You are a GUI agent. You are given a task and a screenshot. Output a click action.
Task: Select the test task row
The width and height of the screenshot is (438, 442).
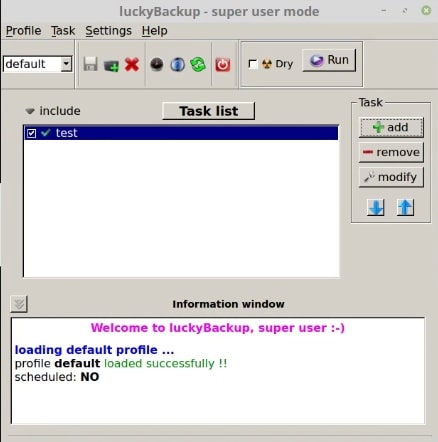(181, 133)
